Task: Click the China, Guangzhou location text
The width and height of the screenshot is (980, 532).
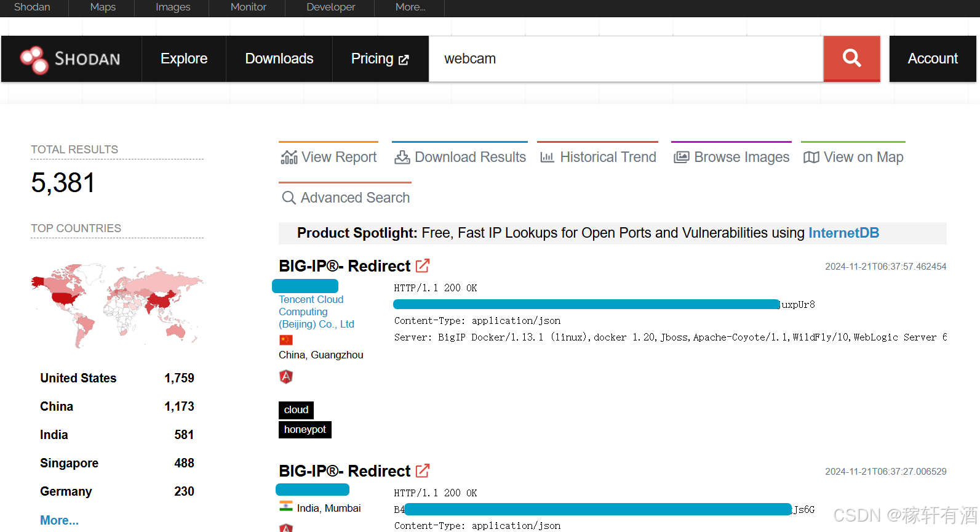Action: [x=321, y=355]
